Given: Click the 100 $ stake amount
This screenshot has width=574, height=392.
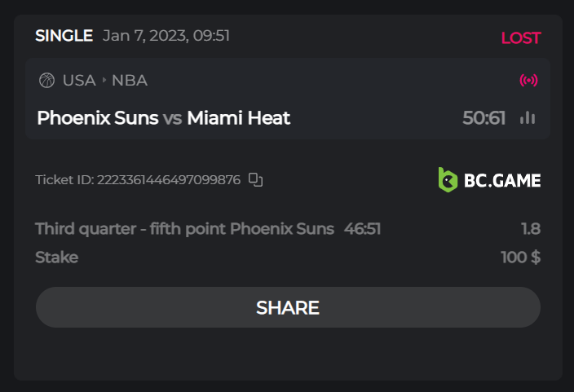Looking at the screenshot, I should pyautogui.click(x=520, y=258).
